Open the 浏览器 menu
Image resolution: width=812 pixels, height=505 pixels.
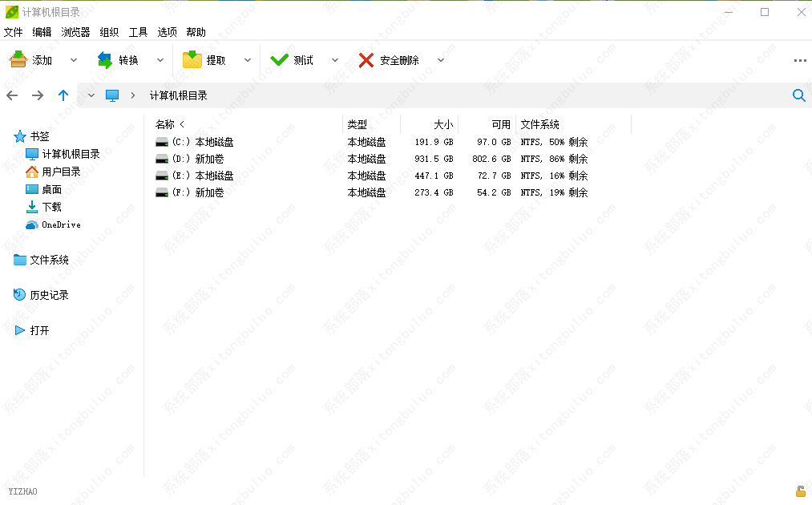tap(75, 32)
